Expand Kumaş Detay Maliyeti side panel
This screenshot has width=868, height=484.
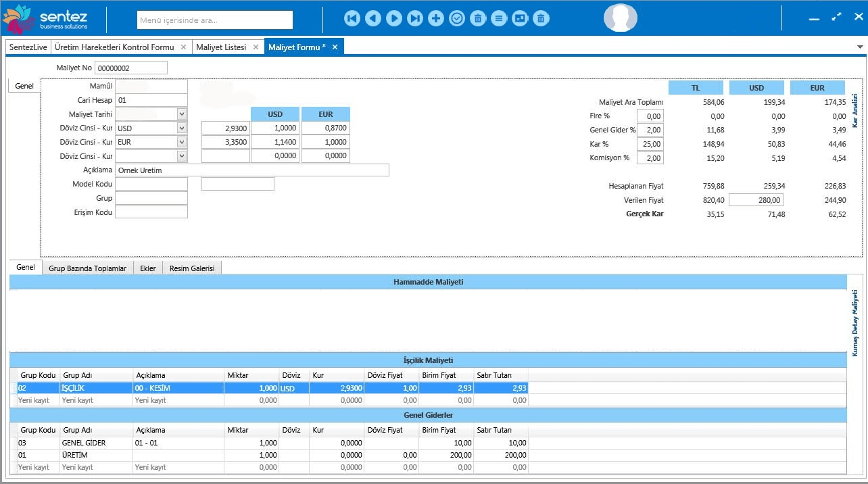(x=854, y=322)
